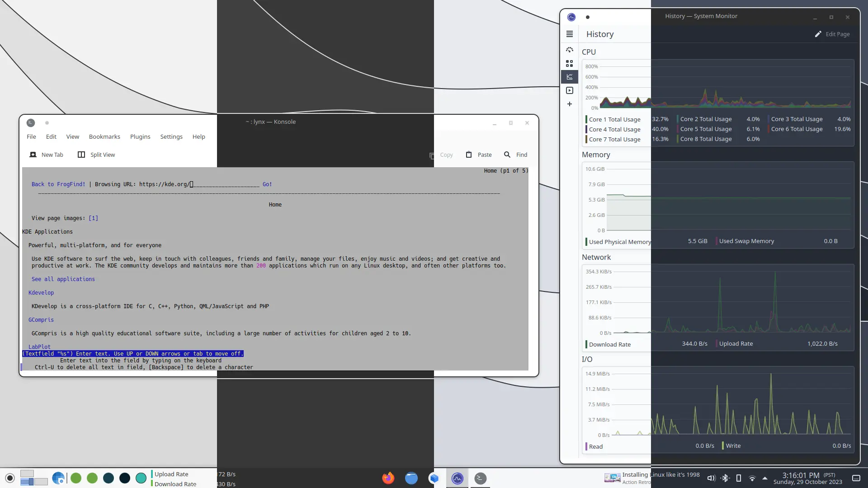Open the GCompris link
This screenshot has height=488, width=868.
(41, 320)
